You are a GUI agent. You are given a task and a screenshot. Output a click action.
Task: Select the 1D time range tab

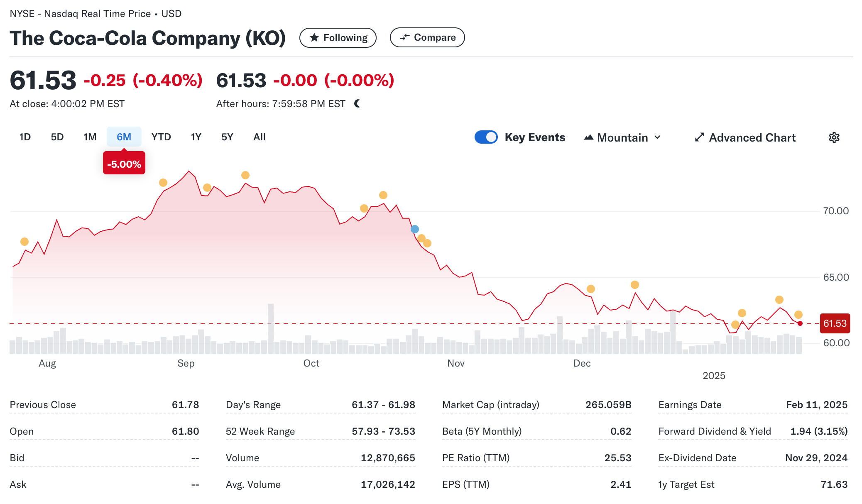pyautogui.click(x=25, y=137)
